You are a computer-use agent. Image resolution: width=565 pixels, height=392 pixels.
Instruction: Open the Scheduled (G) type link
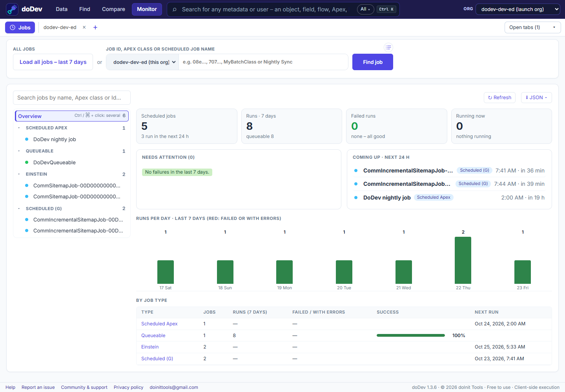coord(157,359)
